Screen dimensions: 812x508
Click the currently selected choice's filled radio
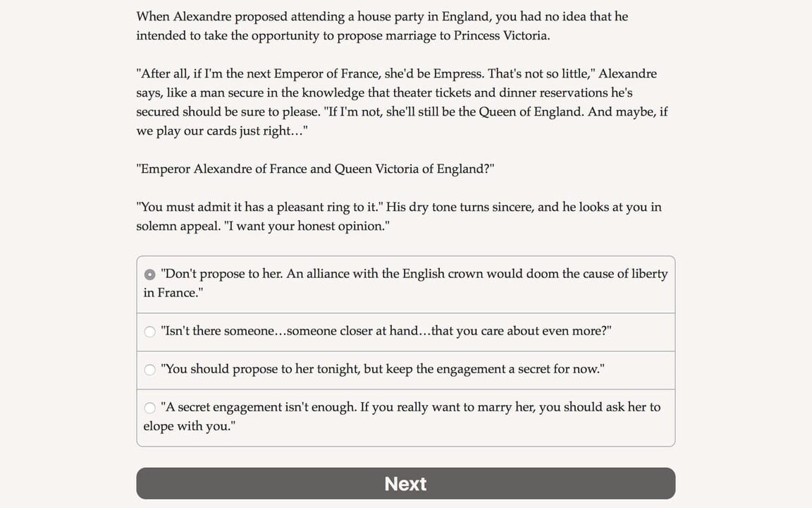149,274
